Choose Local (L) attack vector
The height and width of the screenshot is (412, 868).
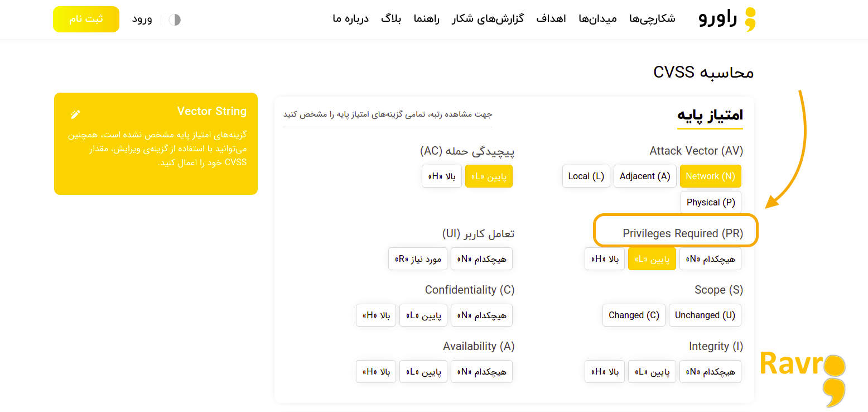pos(586,176)
